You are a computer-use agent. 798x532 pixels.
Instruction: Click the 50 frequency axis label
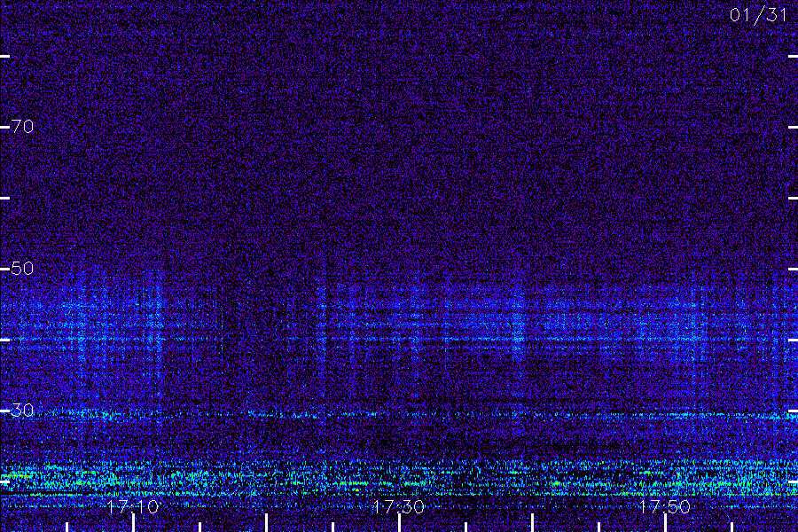pos(22,269)
